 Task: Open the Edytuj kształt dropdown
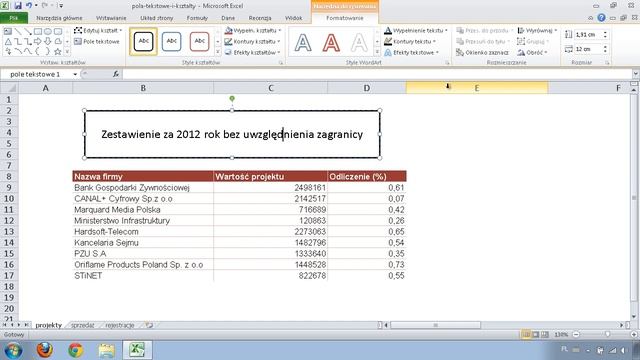click(x=98, y=31)
